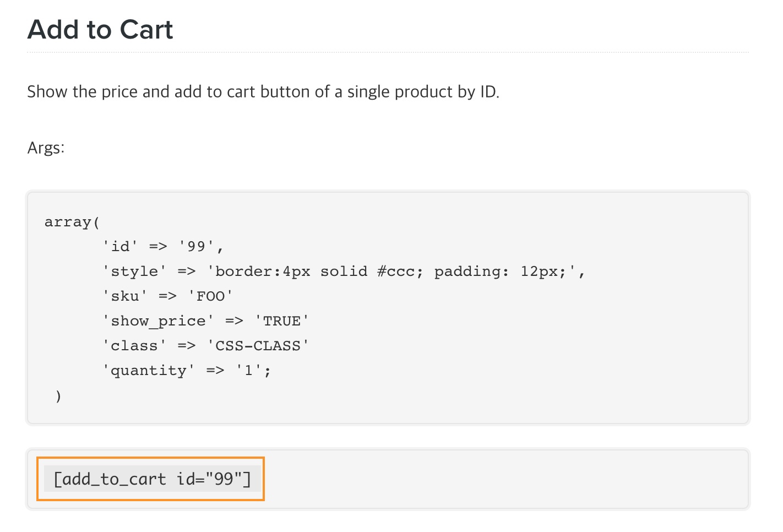Image resolution: width=783 pixels, height=532 pixels.
Task: Click the 'CSS-CLASS' value text
Action: (x=258, y=346)
